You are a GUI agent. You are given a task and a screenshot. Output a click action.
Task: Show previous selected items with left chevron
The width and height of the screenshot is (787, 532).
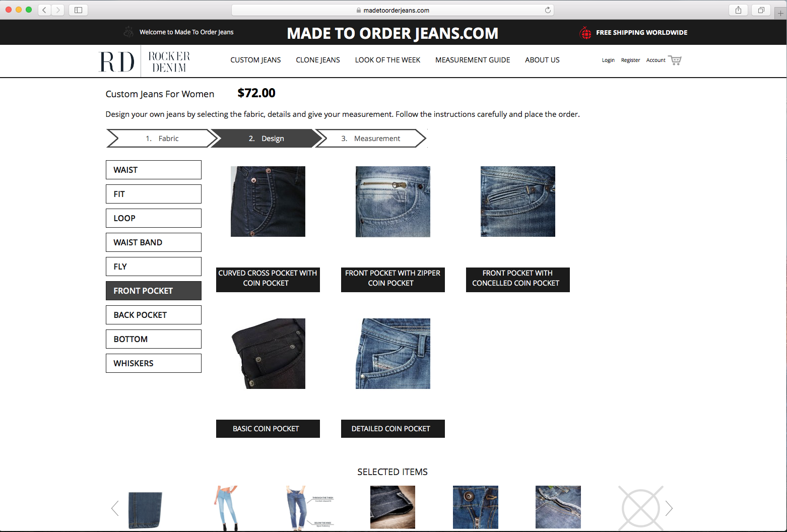[x=115, y=508]
